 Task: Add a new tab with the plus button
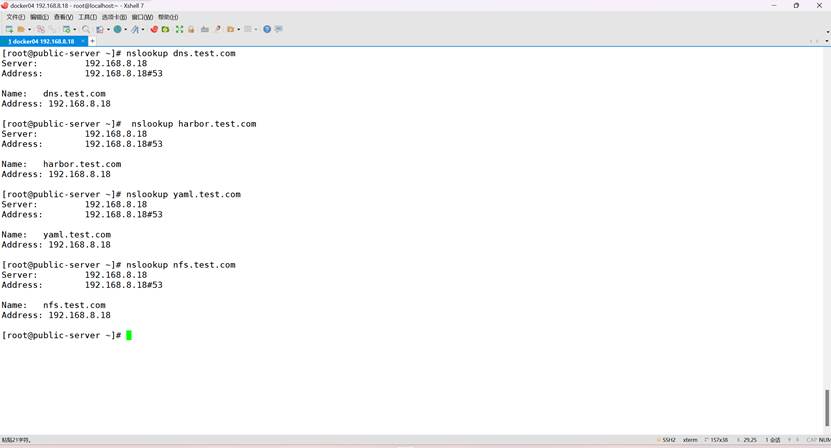click(92, 41)
